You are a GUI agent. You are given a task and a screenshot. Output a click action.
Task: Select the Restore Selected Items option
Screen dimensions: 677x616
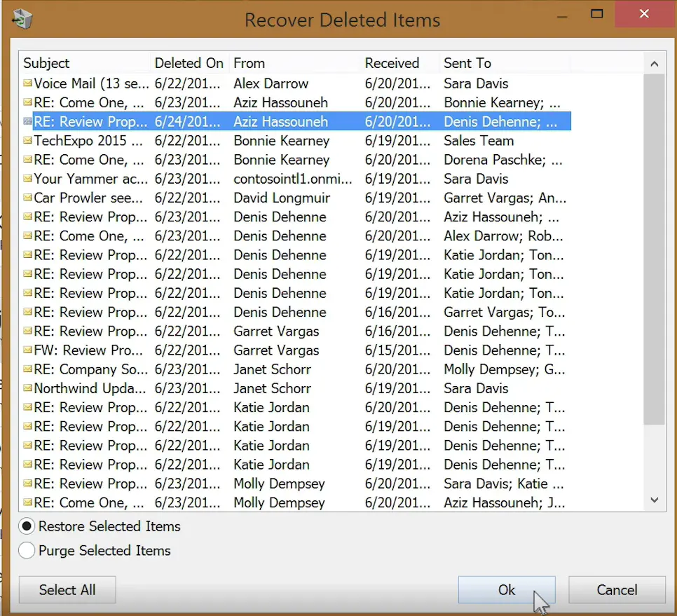pos(26,526)
